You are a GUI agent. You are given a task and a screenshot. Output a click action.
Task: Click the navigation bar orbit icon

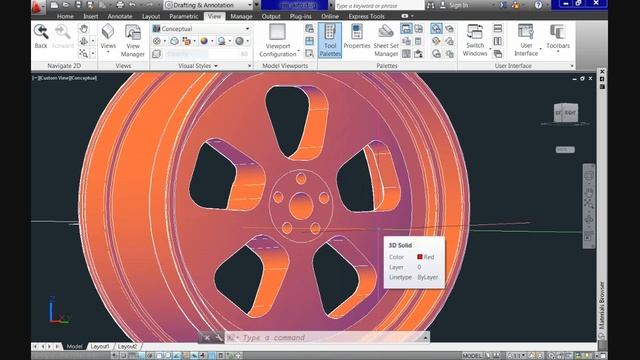coord(589,220)
